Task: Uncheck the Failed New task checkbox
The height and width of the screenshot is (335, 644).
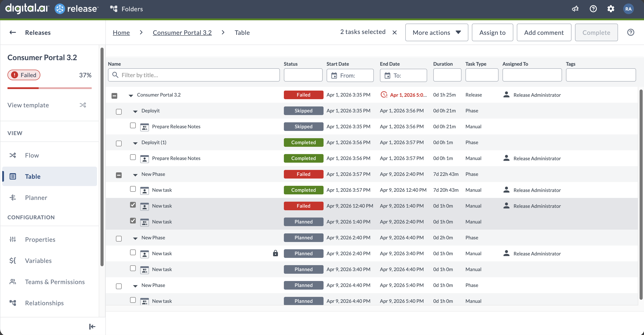Action: [133, 205]
